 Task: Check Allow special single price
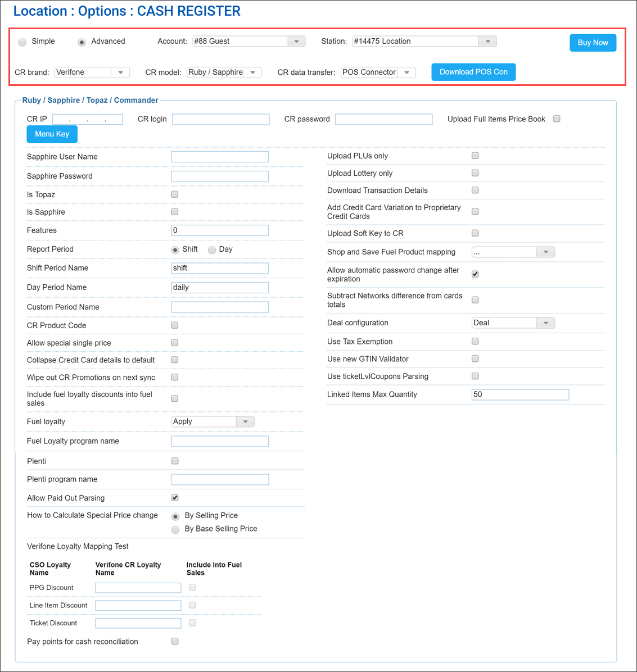click(175, 342)
